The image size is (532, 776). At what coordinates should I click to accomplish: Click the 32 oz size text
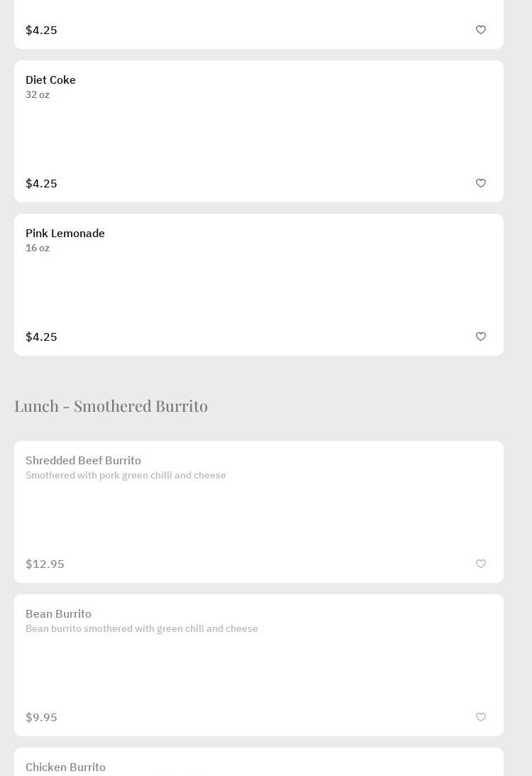[x=38, y=95]
